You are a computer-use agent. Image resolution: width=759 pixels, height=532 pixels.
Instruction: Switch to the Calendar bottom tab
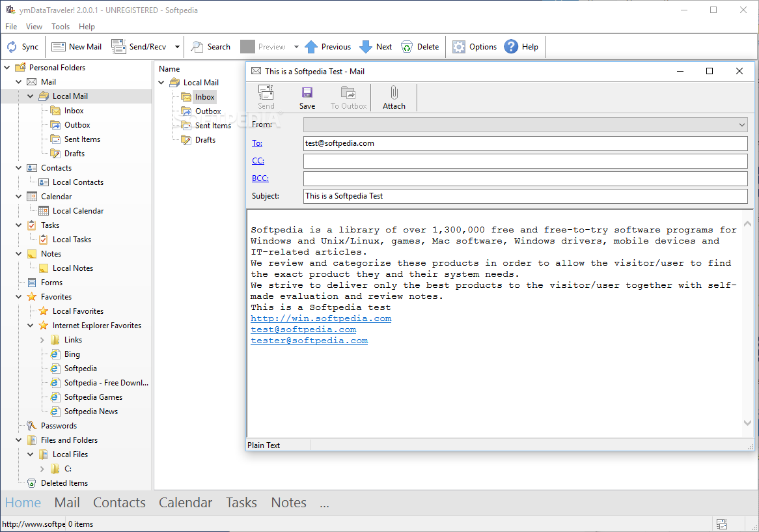[186, 503]
